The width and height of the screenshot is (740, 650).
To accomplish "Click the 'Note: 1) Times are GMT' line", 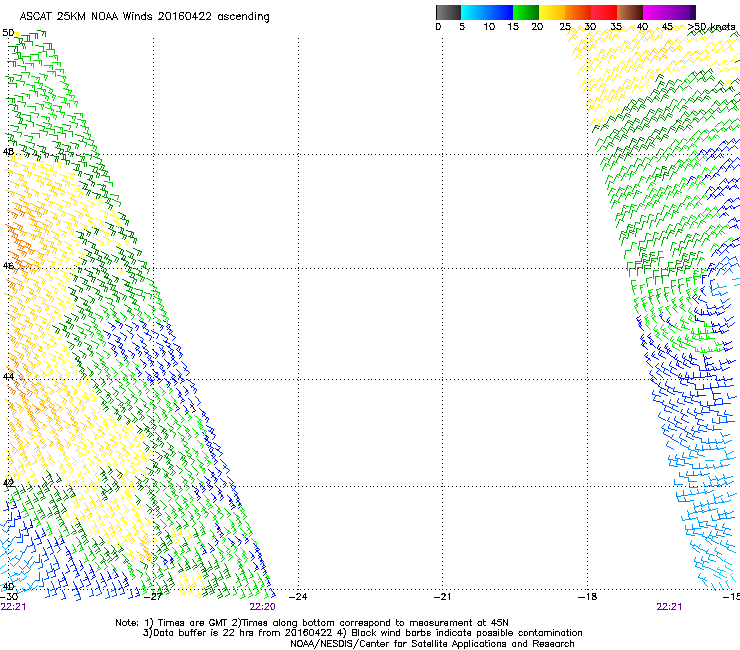I will pos(311,623).
